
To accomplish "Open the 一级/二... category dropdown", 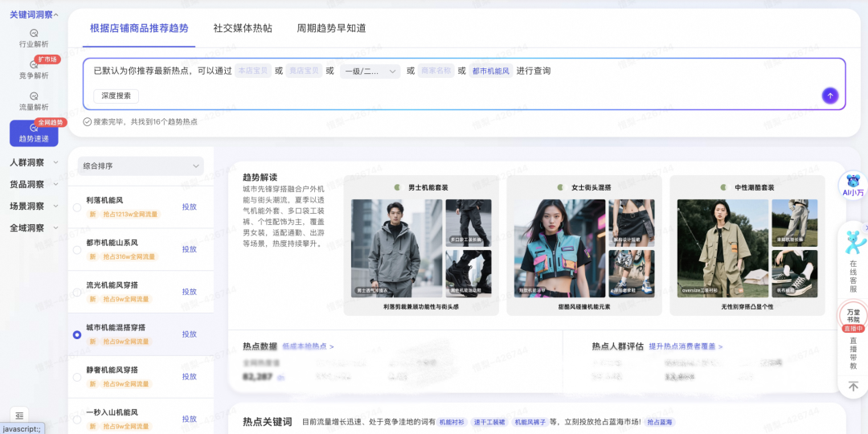I will click(370, 72).
